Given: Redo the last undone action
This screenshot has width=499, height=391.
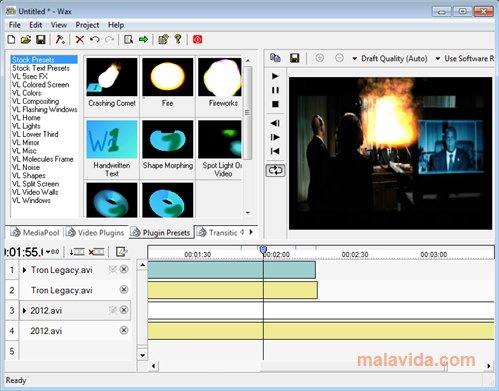Looking at the screenshot, I should (109, 40).
